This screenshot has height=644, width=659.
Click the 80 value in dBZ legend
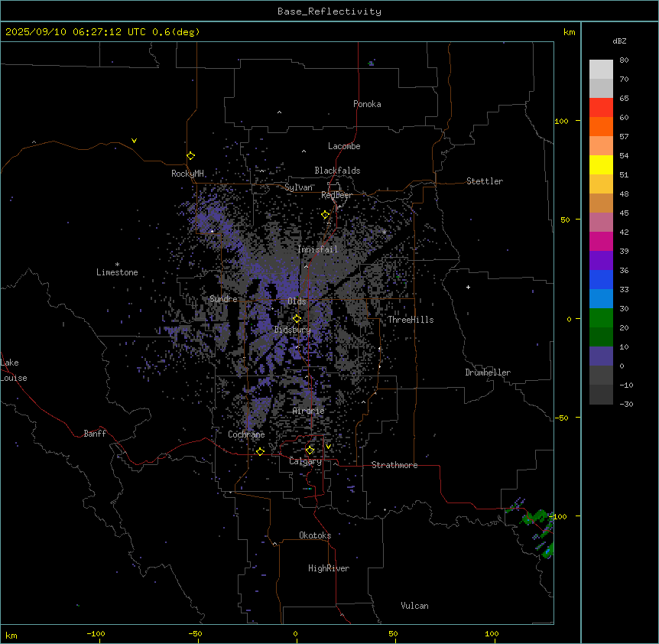(624, 60)
